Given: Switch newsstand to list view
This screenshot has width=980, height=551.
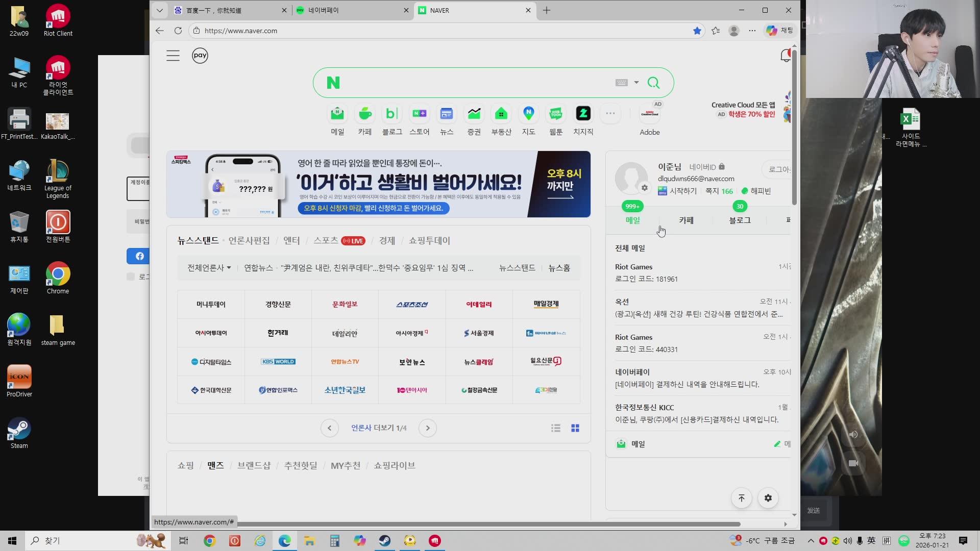Looking at the screenshot, I should 556,428.
